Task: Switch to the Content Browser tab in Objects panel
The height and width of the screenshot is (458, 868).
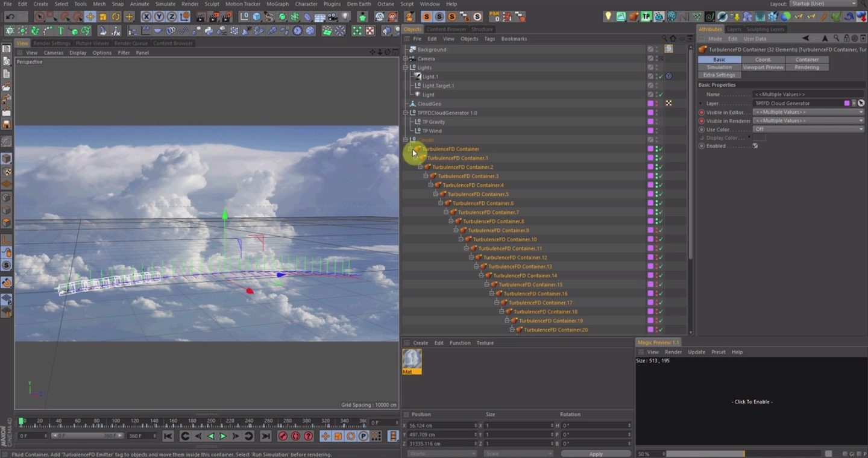Action: click(x=446, y=29)
